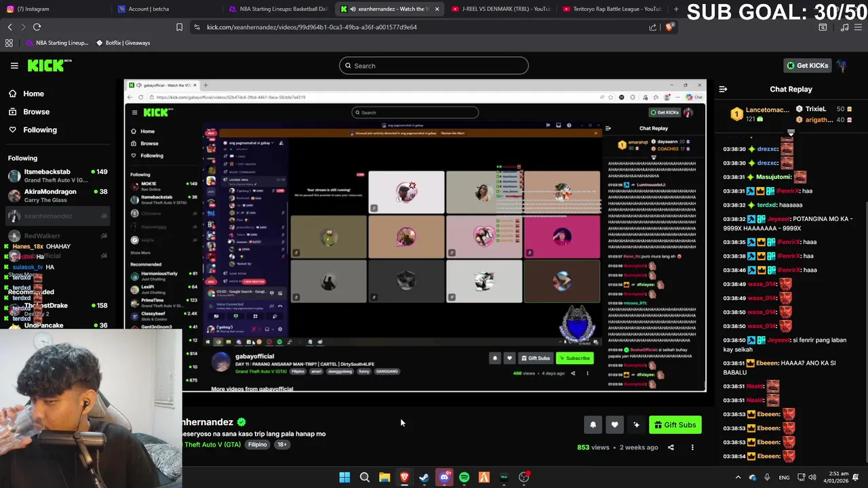This screenshot has width=868, height=488.
Task: Open user avatar menu beside Get KICKs
Action: pyautogui.click(x=842, y=66)
